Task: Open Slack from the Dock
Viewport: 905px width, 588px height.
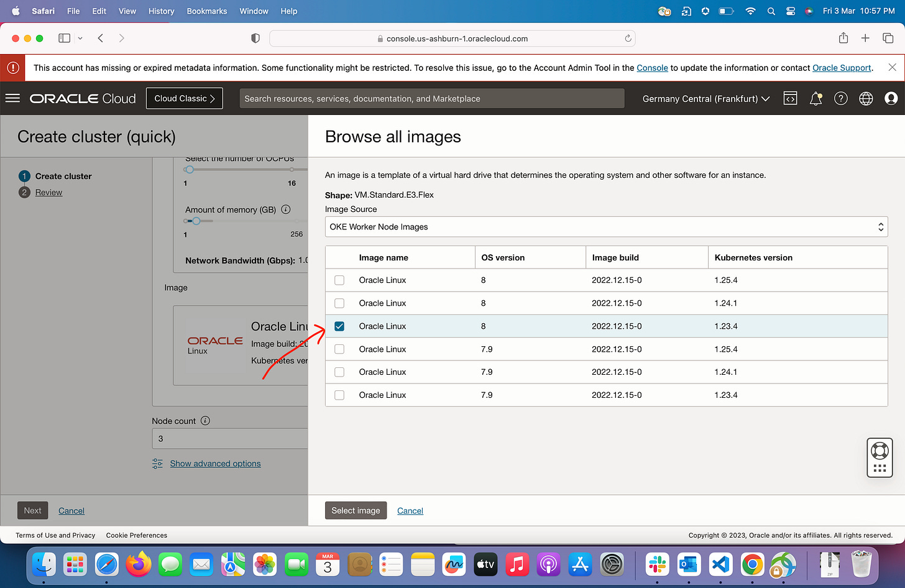Action: click(658, 564)
